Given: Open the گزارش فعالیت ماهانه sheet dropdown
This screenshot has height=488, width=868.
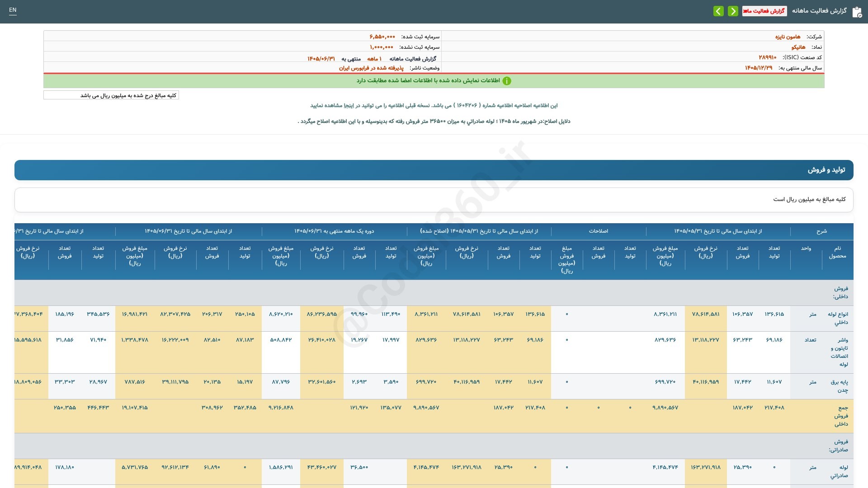Looking at the screenshot, I should click(764, 11).
